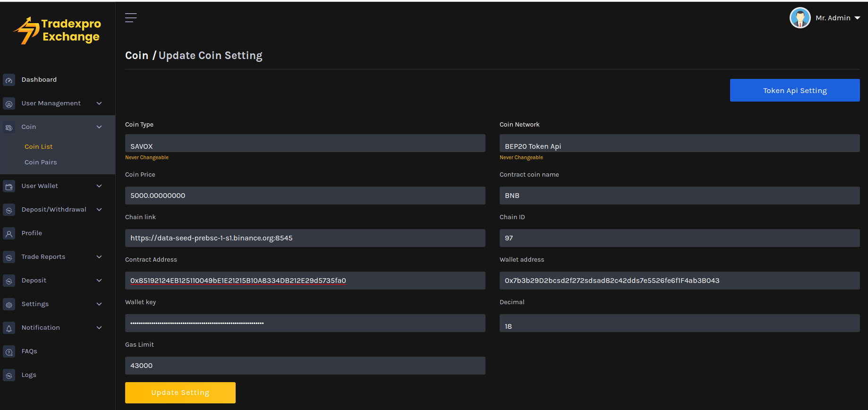This screenshot has height=410, width=868.
Task: Click the hamburger menu icon
Action: click(x=131, y=18)
